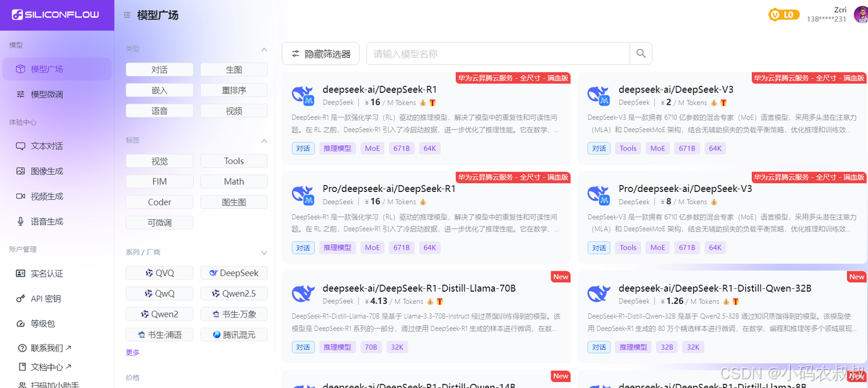Open model Pro/deepseek-ai/DeepSeek-V3 title
The height and width of the screenshot is (388, 868).
[x=685, y=189]
